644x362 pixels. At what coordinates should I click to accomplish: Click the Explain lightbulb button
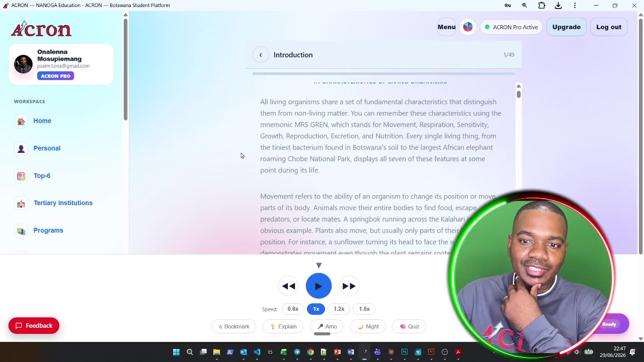283,326
